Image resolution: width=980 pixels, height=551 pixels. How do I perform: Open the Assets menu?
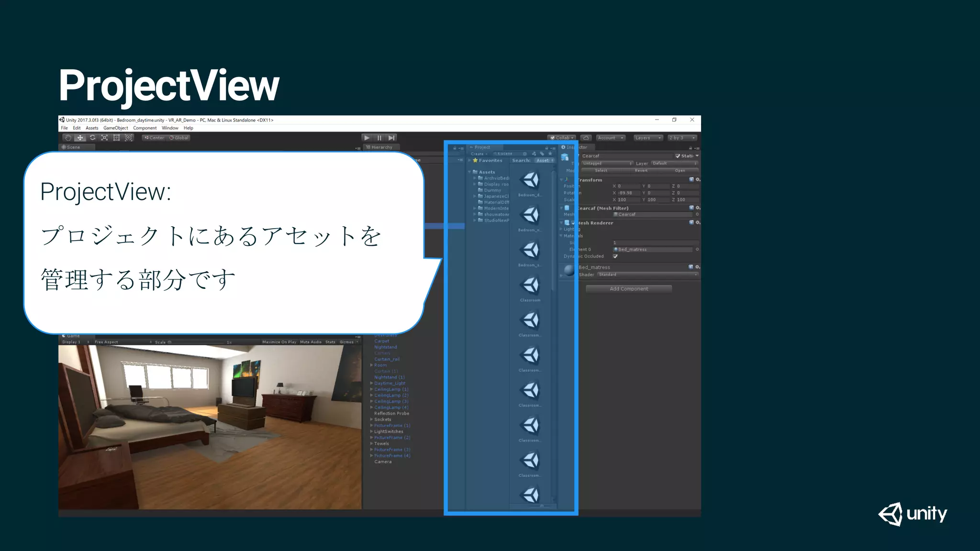[92, 128]
